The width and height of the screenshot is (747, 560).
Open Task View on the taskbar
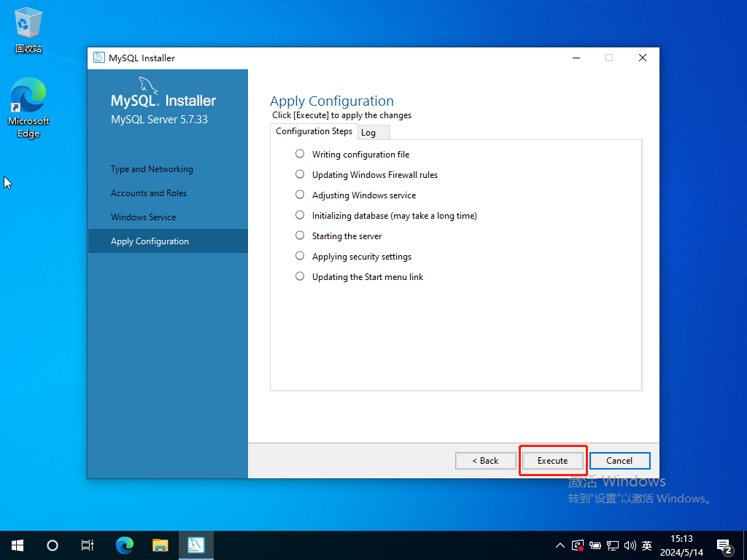point(87,545)
